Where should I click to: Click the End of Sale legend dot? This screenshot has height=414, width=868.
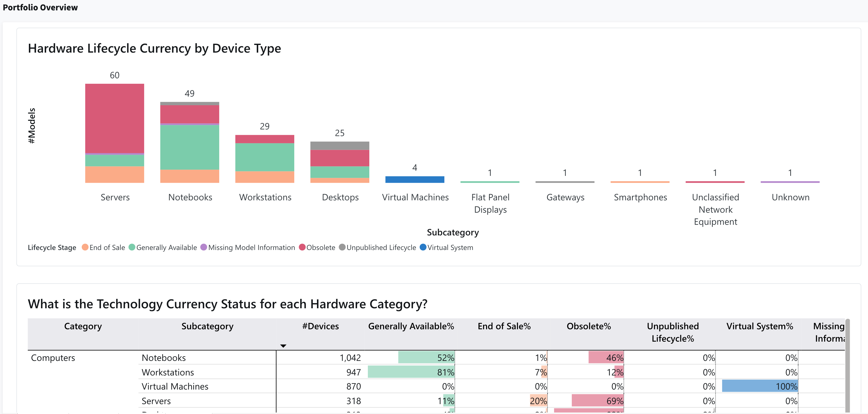click(85, 247)
